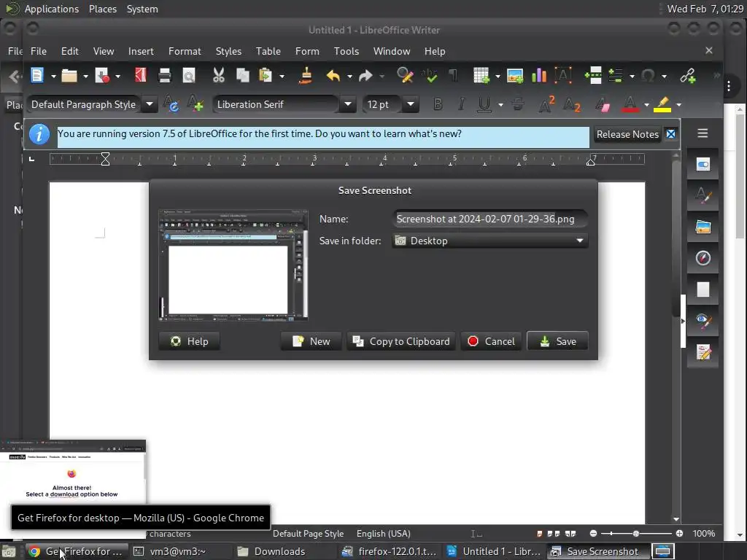
Task: Open the Table menu
Action: coord(268,51)
